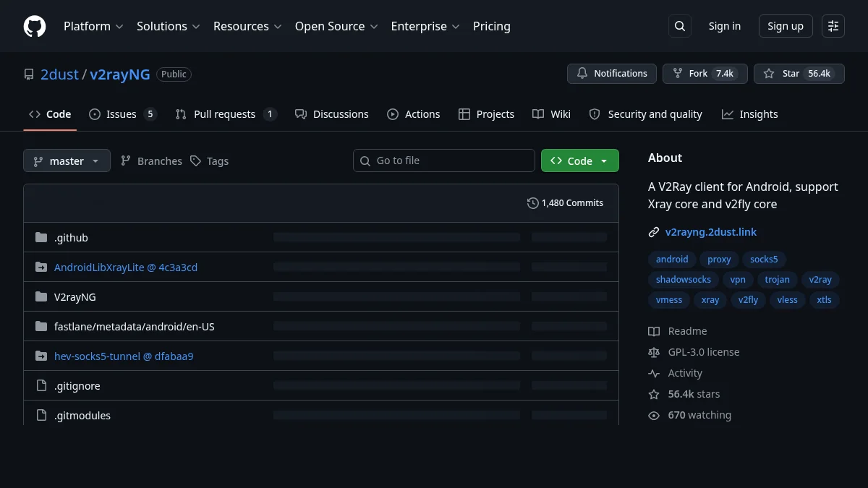Image resolution: width=868 pixels, height=488 pixels.
Task: Open the v2rayng.2dust.link website
Action: 711,233
